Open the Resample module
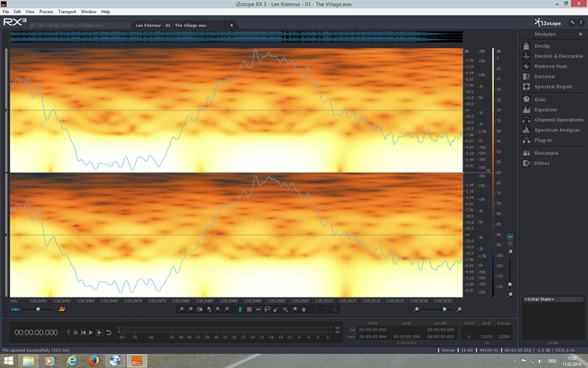This screenshot has width=588, height=368. (x=552, y=153)
